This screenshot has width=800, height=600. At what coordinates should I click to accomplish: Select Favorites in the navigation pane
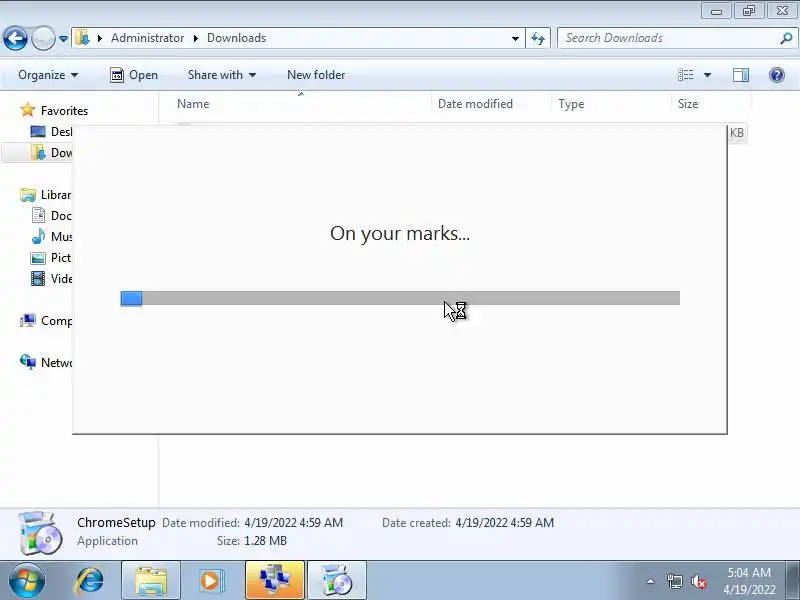point(64,111)
